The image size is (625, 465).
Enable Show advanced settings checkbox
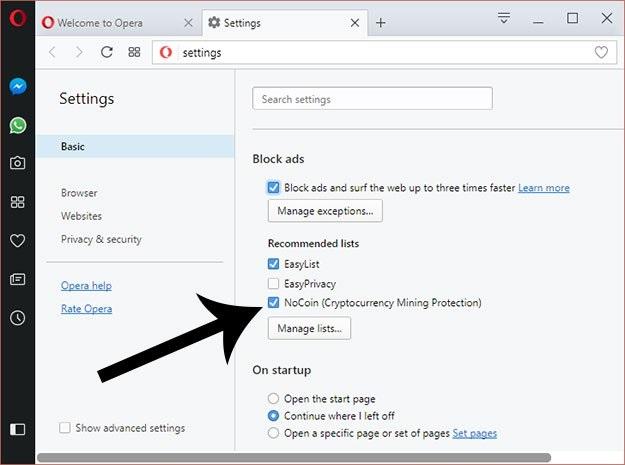[65, 428]
